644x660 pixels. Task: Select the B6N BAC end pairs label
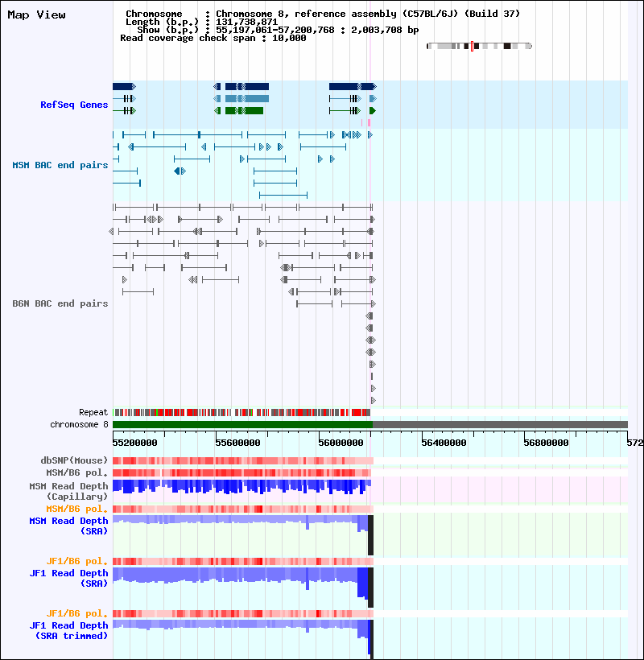click(60, 303)
